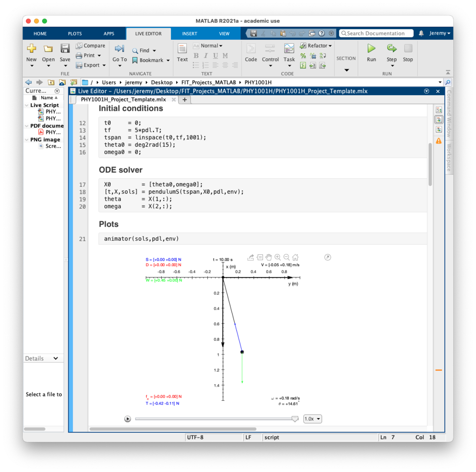Open the playback speed dropdown showing 1.0x
The height and width of the screenshot is (472, 476).
(x=312, y=418)
